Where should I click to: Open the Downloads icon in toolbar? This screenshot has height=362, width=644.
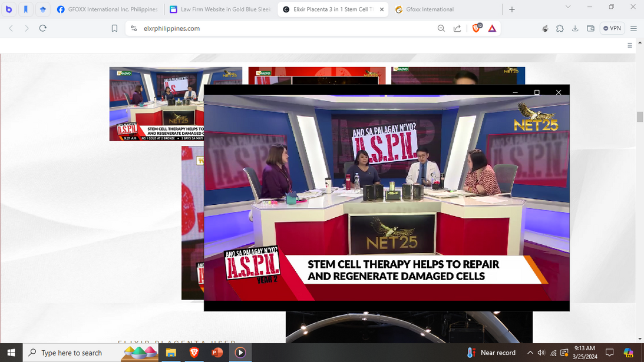pos(575,28)
